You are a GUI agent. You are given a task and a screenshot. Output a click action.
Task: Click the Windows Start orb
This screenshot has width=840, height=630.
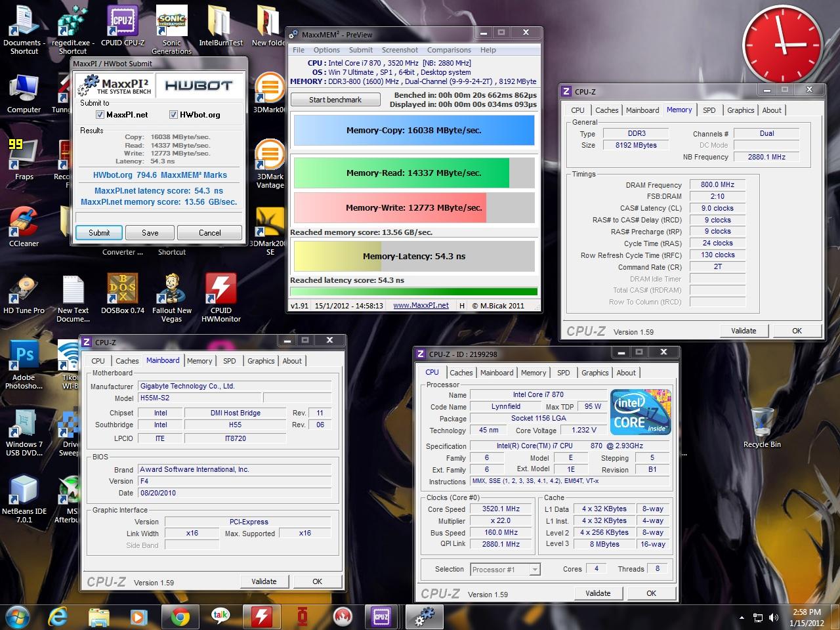[18, 617]
